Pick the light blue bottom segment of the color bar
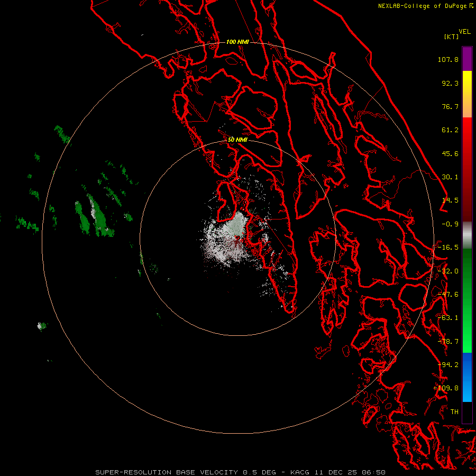The width and height of the screenshot is (476, 476). click(467, 391)
